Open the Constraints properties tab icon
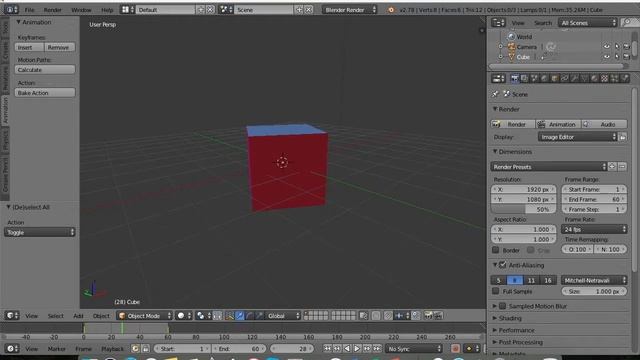640x360 pixels. coord(564,78)
